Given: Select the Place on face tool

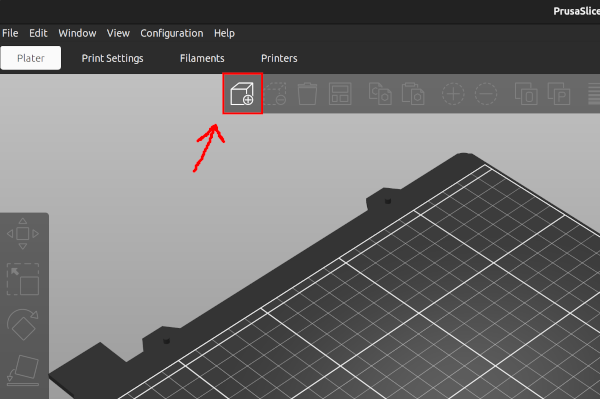Looking at the screenshot, I should coord(23,370).
